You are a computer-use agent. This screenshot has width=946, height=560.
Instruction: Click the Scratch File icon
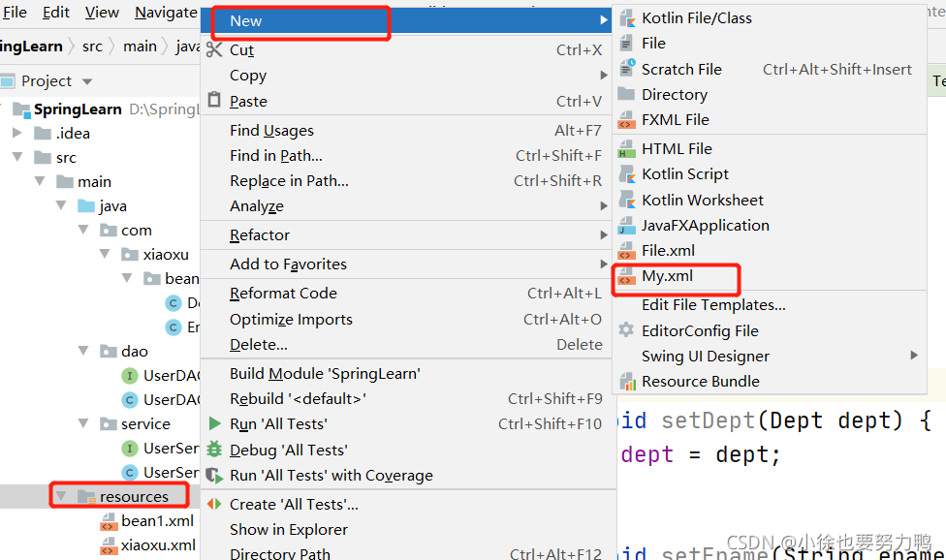[627, 69]
